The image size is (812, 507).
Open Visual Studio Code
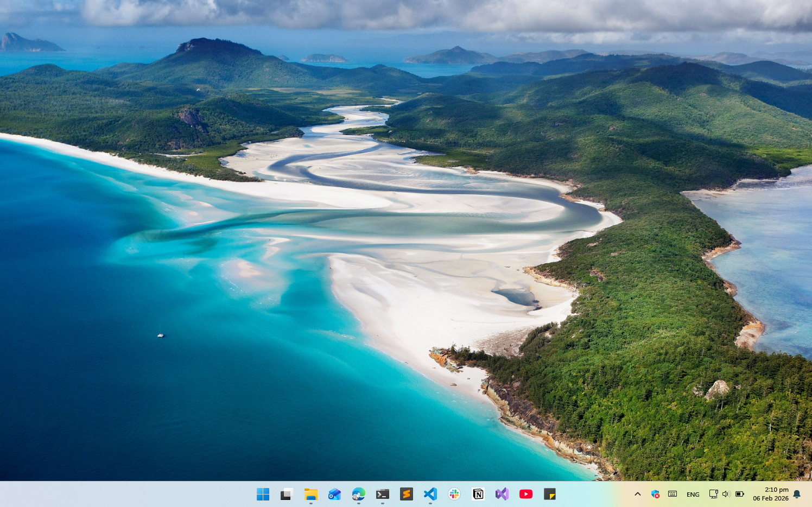(x=430, y=494)
